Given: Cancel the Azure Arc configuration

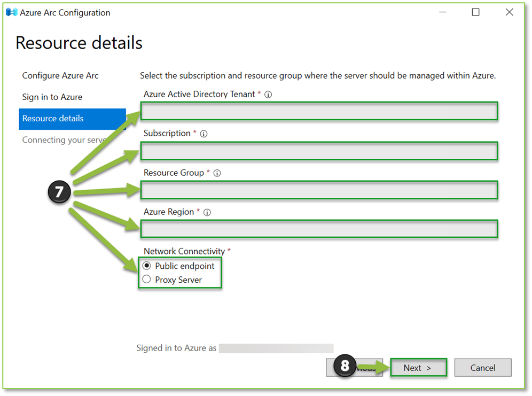Looking at the screenshot, I should click(x=482, y=368).
